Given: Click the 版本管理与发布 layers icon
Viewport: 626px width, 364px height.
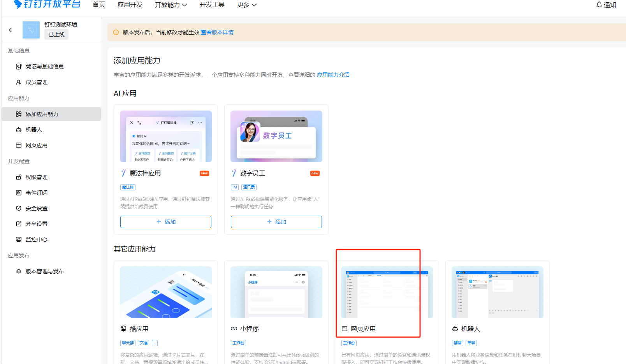Looking at the screenshot, I should coord(18,271).
